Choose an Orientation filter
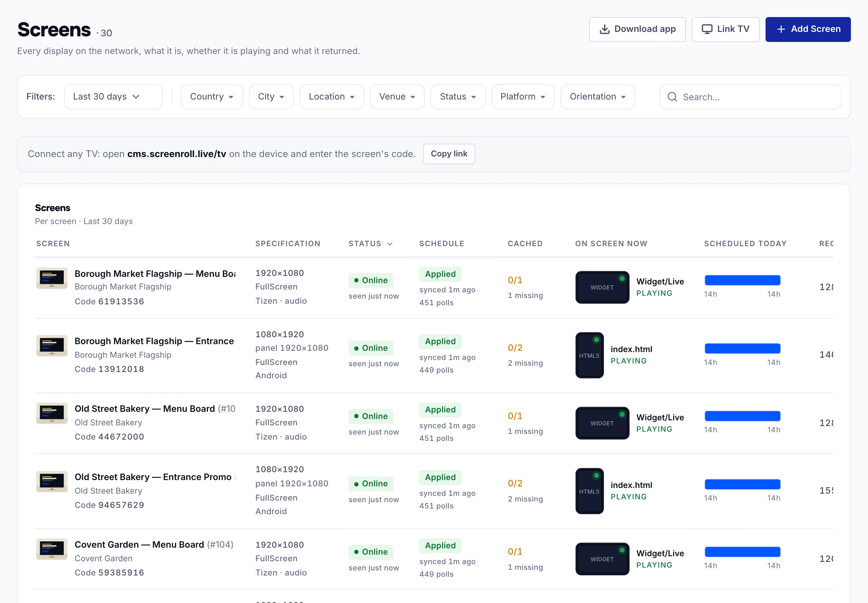 point(598,97)
